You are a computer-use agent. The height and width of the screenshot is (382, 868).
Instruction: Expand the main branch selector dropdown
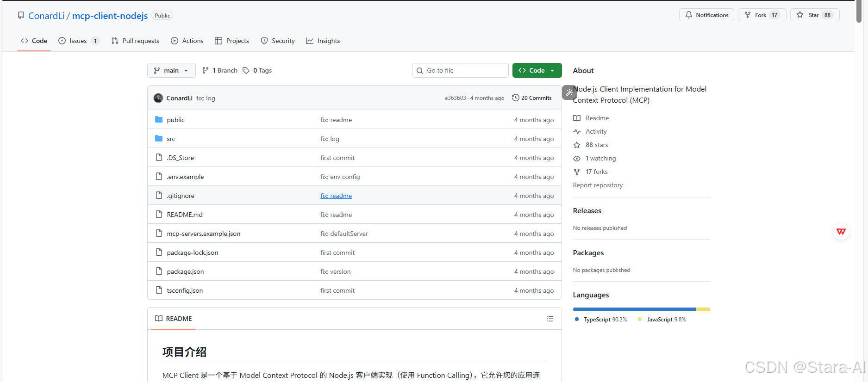point(171,70)
